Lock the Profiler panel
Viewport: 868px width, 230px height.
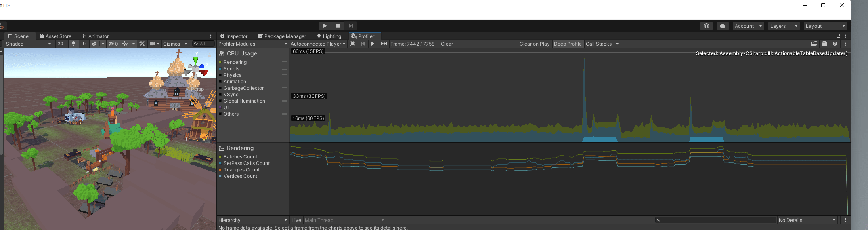[839, 36]
